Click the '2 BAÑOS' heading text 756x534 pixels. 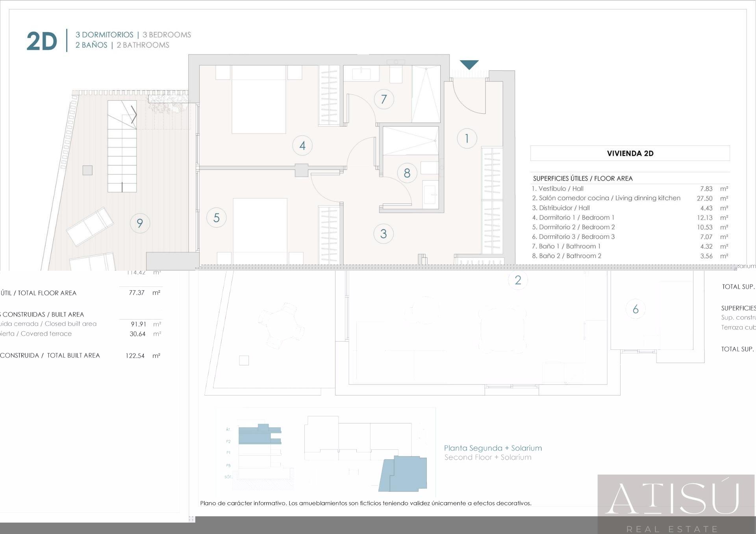pyautogui.click(x=91, y=45)
